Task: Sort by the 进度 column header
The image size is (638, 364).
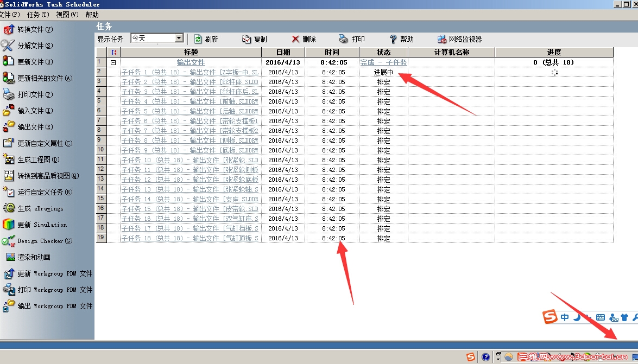Action: pos(554,52)
